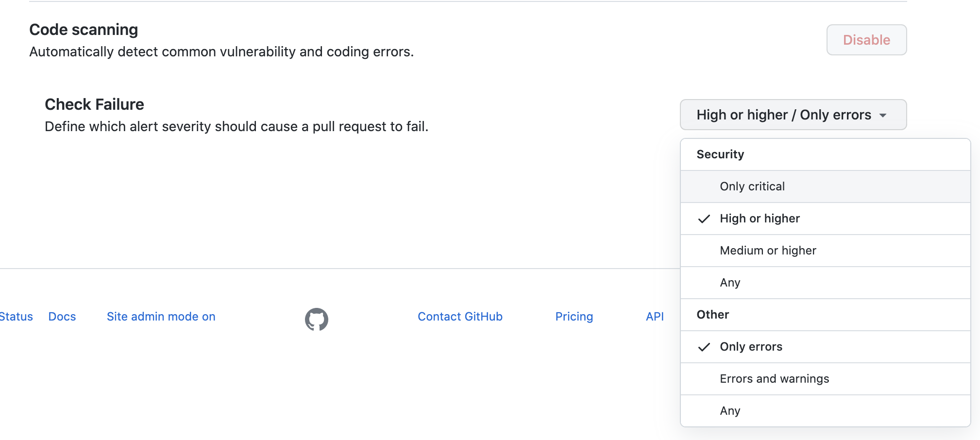Pick Errors and warnings under Other
980x440 pixels.
(x=774, y=378)
